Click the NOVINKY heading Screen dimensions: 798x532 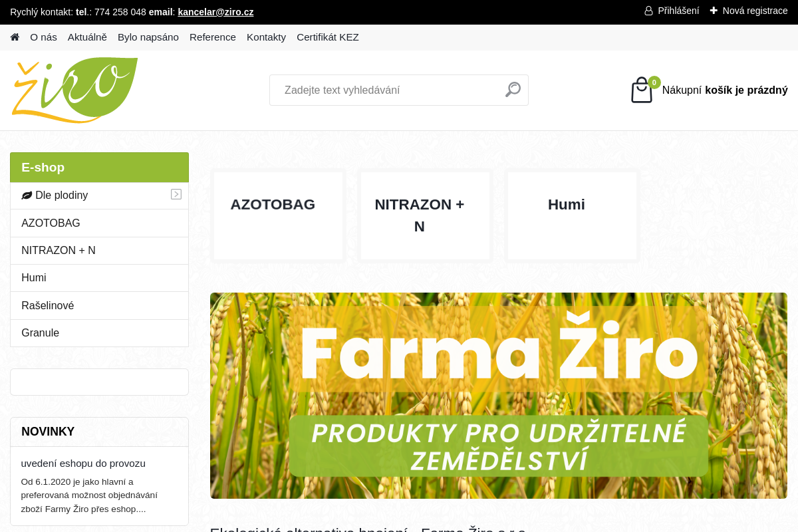tap(48, 432)
